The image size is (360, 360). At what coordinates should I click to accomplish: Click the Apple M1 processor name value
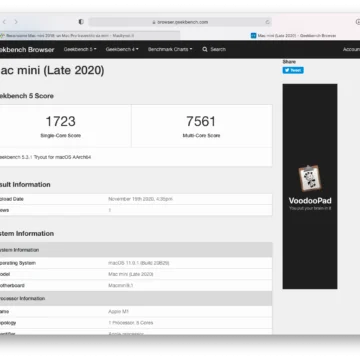pyautogui.click(x=118, y=312)
